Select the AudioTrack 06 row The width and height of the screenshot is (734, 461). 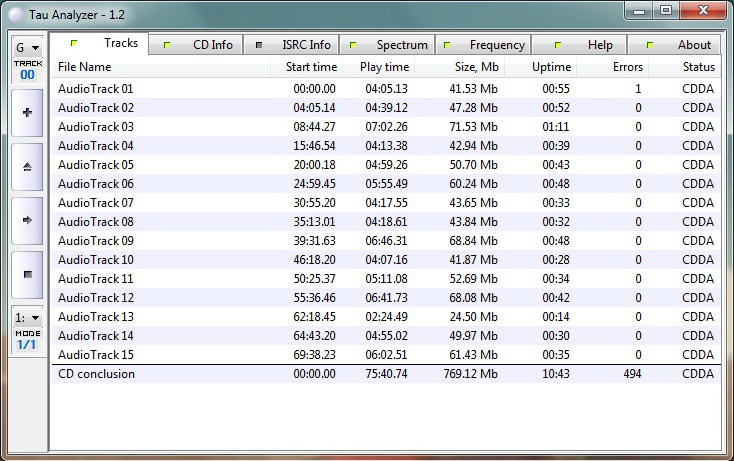pyautogui.click(x=386, y=183)
